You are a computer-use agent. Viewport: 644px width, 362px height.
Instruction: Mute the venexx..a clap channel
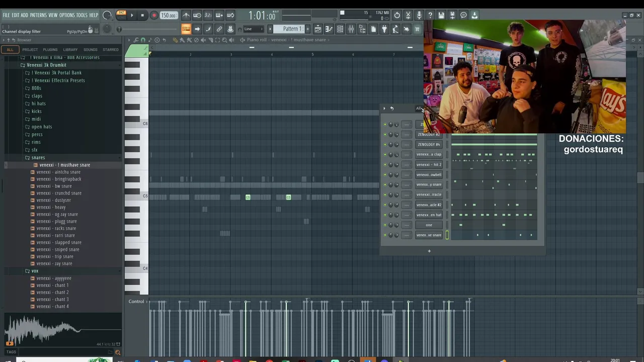tap(385, 155)
